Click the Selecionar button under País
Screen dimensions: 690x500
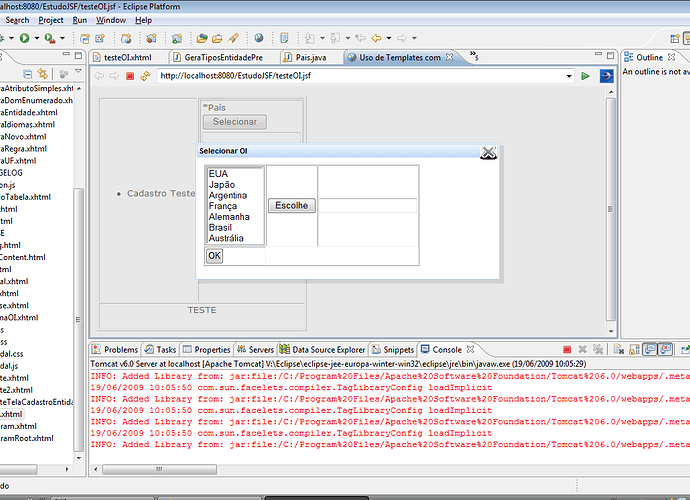(235, 122)
